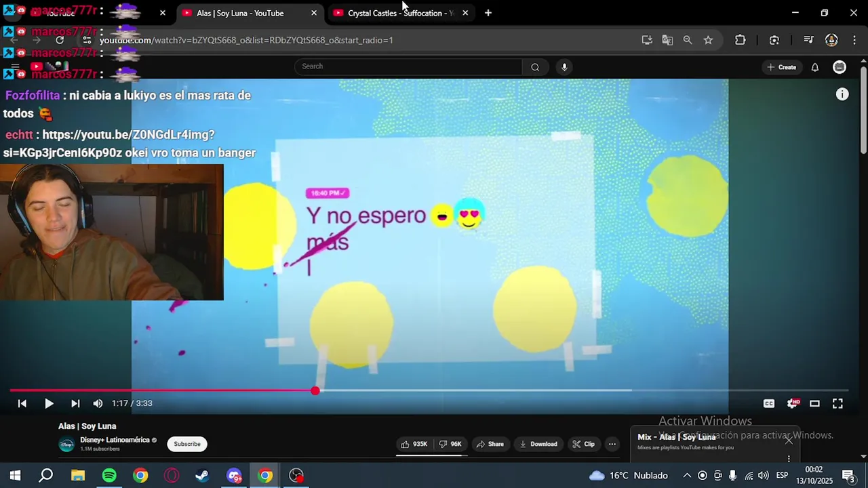Open the video info card icon
The image size is (868, 488).
tap(842, 95)
